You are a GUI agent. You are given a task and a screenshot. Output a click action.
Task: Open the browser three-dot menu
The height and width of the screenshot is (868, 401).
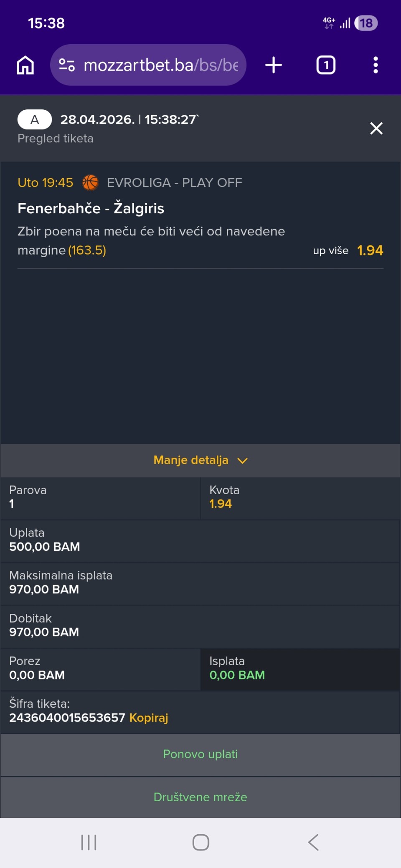(x=376, y=66)
